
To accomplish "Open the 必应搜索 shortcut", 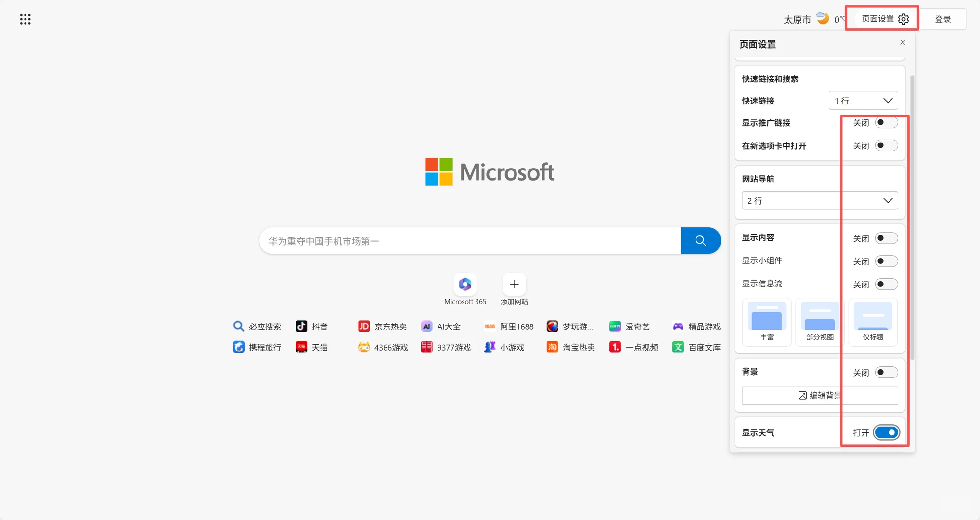I will (x=238, y=326).
